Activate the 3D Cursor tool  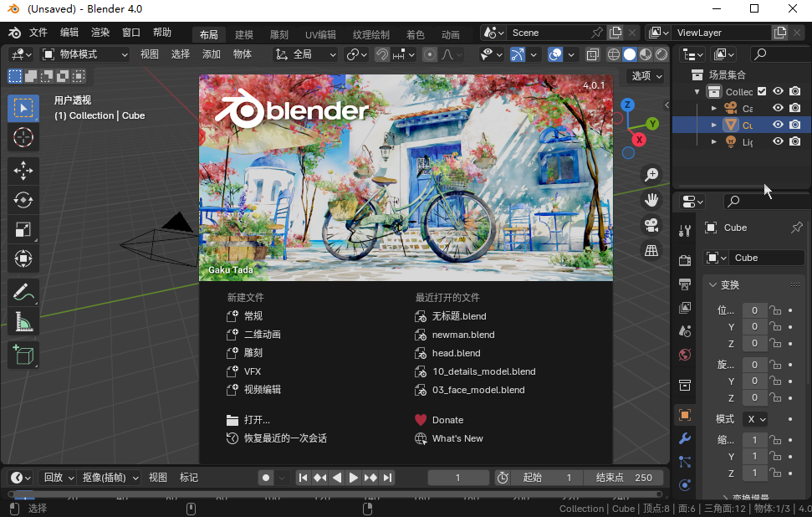point(23,137)
